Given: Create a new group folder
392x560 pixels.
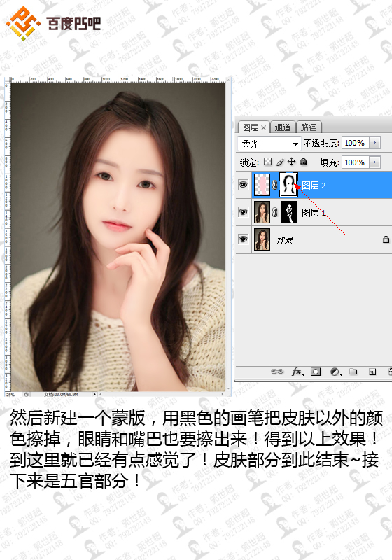Looking at the screenshot, I should click(353, 372).
